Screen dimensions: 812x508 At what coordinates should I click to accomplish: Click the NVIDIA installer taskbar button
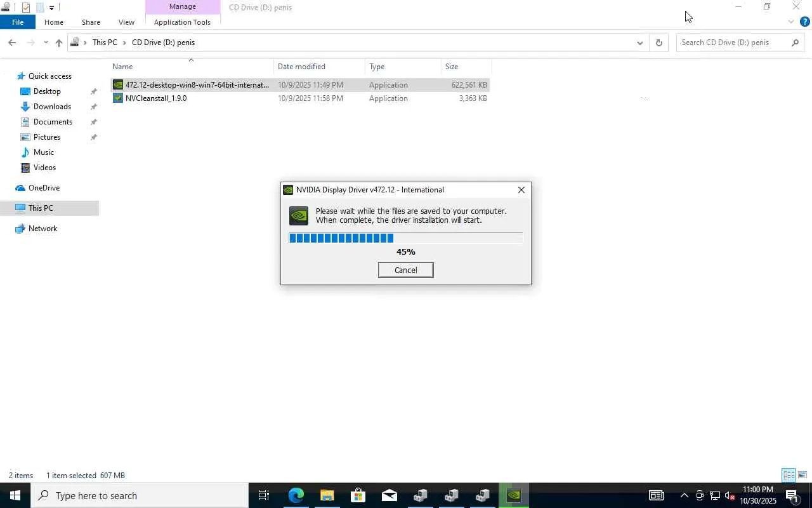(514, 495)
